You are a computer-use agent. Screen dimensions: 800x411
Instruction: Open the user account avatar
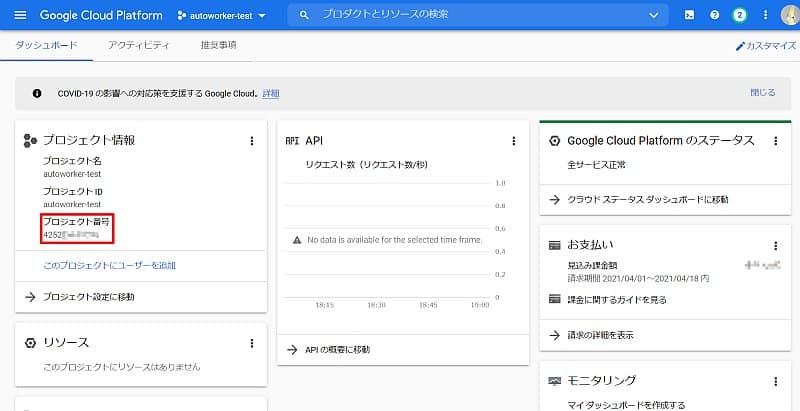tap(790, 15)
